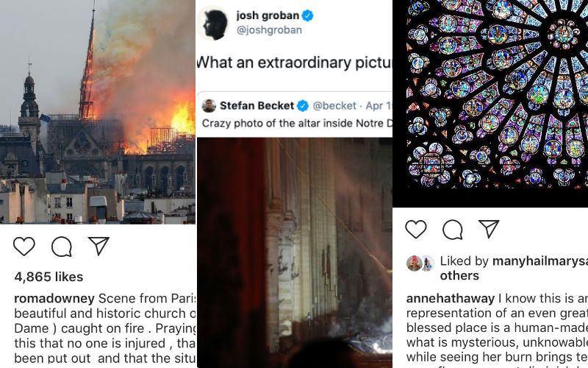The width and height of the screenshot is (588, 368).
Task: Click Stefan Becket's verified checkmark badge
Action: tap(303, 106)
